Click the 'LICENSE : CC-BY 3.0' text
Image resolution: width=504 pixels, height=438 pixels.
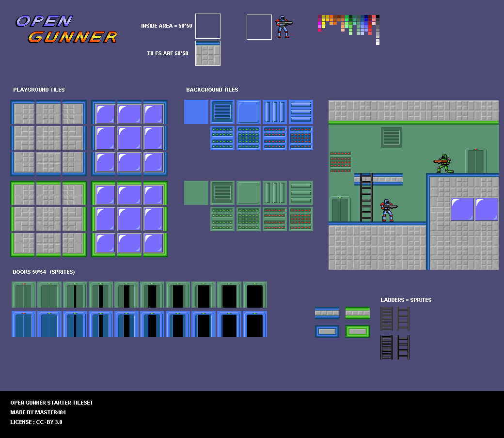tap(36, 422)
